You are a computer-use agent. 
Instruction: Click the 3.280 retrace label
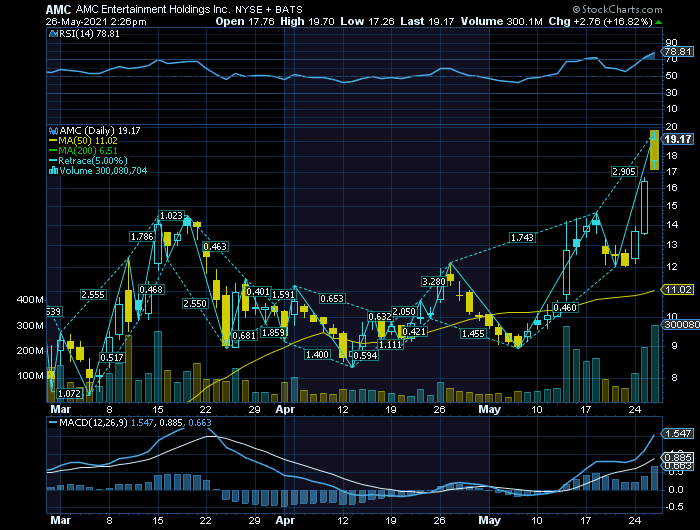pyautogui.click(x=434, y=281)
